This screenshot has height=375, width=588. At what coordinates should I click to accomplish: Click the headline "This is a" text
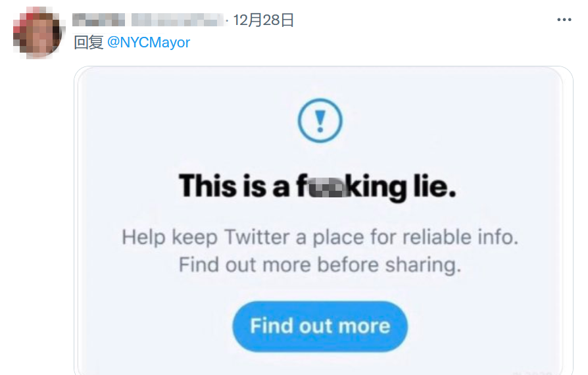(x=233, y=187)
